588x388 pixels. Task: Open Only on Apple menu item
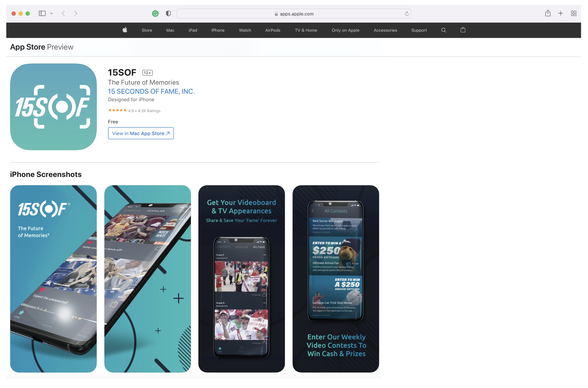(x=346, y=30)
